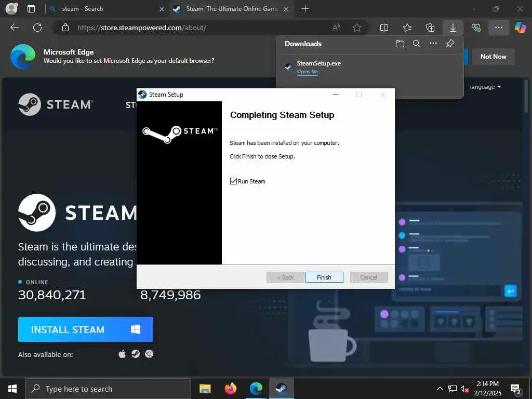Click the Apple platform icon
This screenshot has width=532, height=399.
[x=122, y=354]
